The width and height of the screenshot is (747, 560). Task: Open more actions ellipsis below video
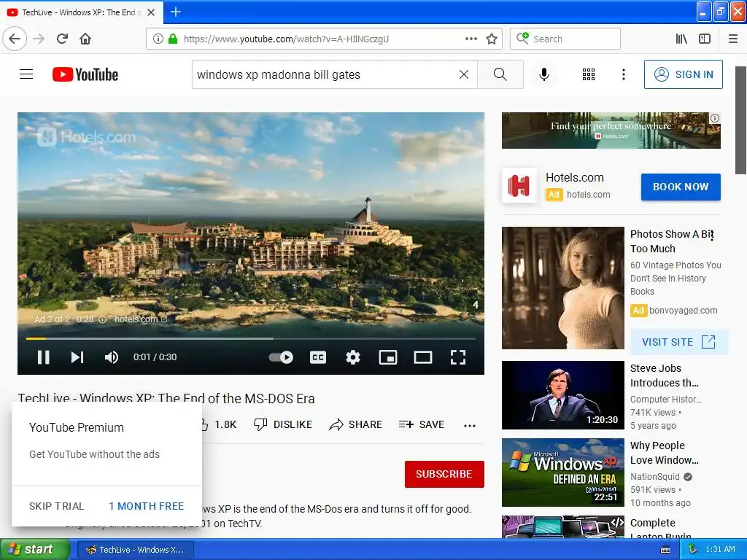click(x=470, y=425)
